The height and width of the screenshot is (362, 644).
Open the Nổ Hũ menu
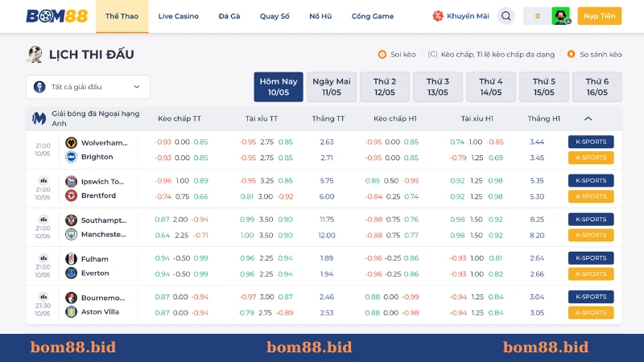pos(320,16)
